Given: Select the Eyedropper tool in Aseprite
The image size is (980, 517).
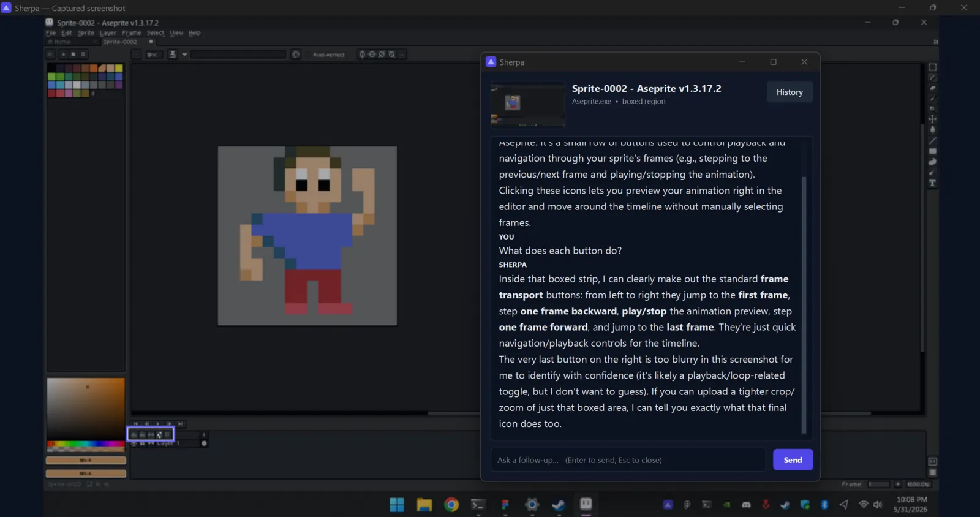Looking at the screenshot, I should (x=932, y=99).
